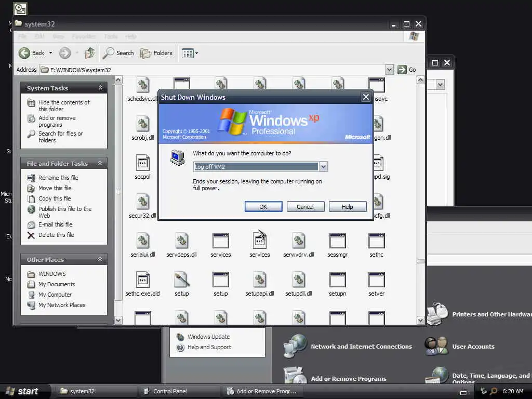Image resolution: width=532 pixels, height=399 pixels.
Task: Collapse the Other Places panel
Action: [100, 259]
